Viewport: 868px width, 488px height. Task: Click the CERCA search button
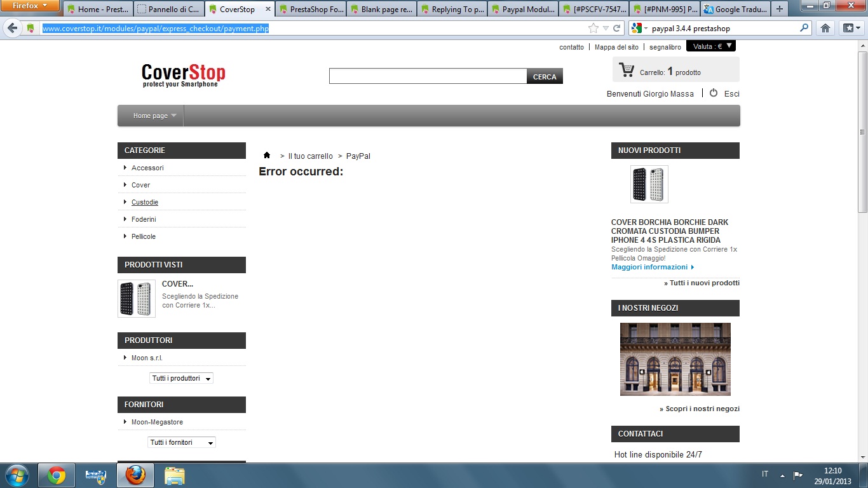point(545,76)
